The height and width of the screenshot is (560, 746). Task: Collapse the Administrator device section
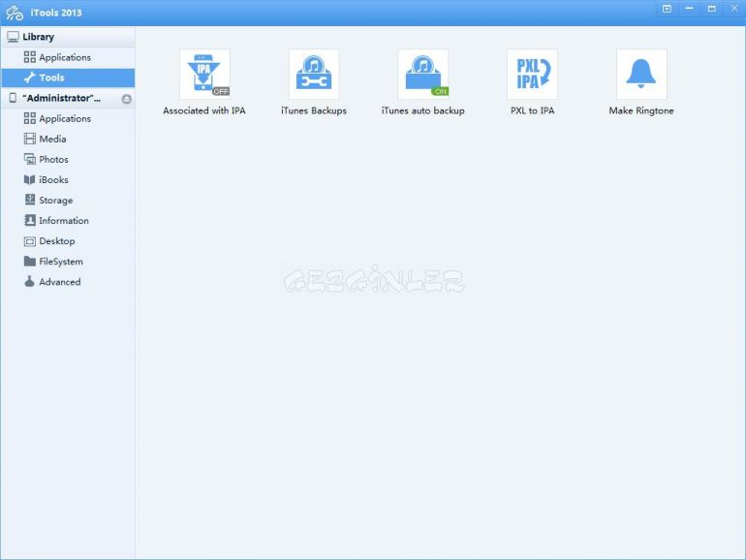[x=127, y=99]
